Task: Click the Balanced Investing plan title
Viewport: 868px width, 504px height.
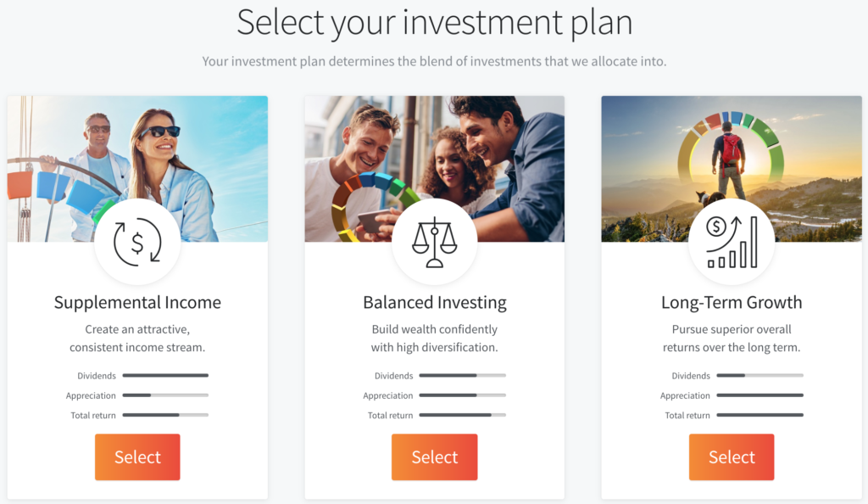Action: pos(434,303)
